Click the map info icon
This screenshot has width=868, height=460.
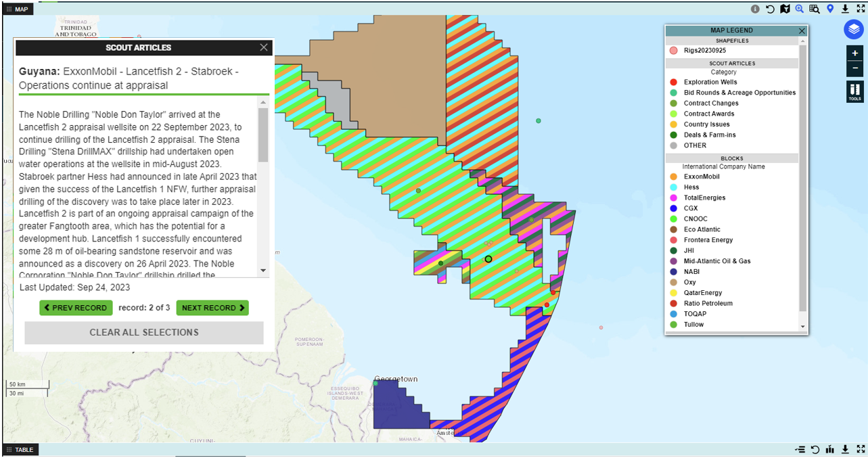tap(755, 9)
